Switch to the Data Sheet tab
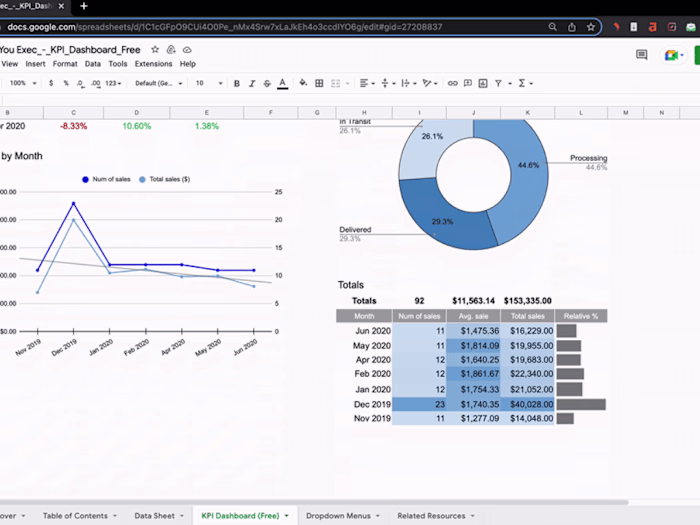700x525 pixels. coord(154,516)
